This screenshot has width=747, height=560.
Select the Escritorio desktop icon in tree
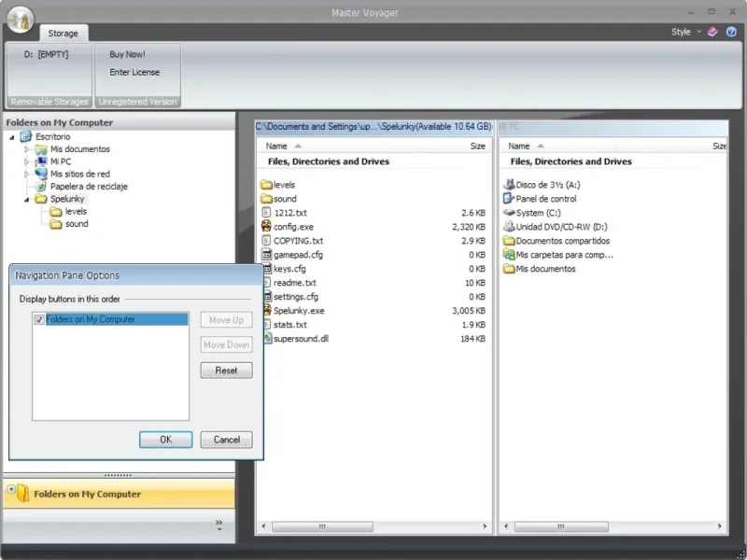click(26, 136)
